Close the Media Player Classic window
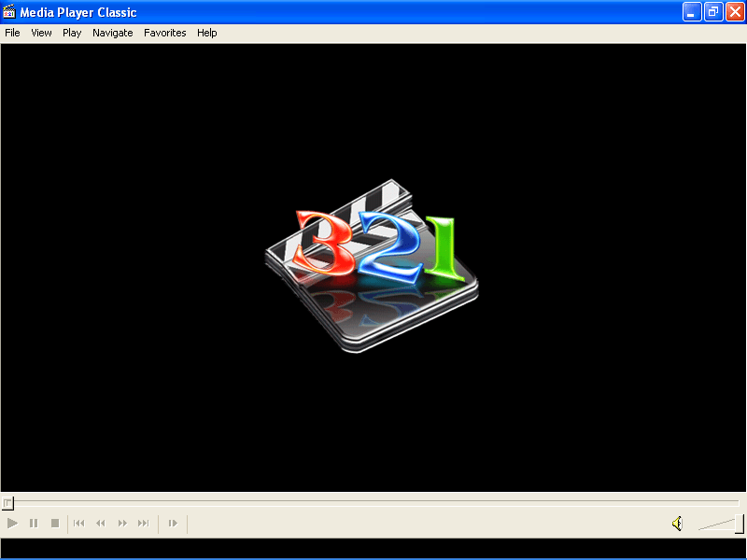The image size is (747, 560). click(x=735, y=12)
